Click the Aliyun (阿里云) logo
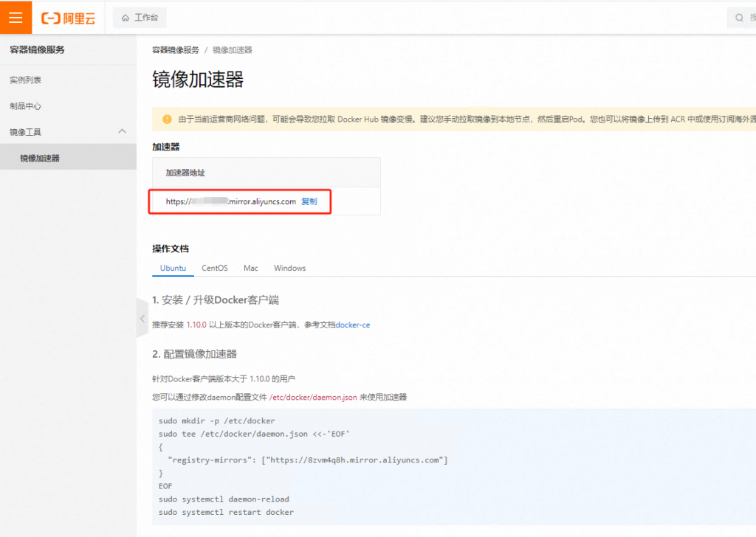The width and height of the screenshot is (756, 537). [69, 18]
